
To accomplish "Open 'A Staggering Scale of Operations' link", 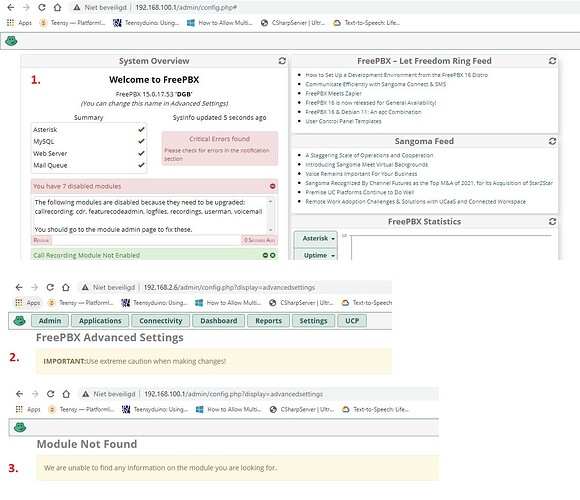I will pyautogui.click(x=369, y=155).
